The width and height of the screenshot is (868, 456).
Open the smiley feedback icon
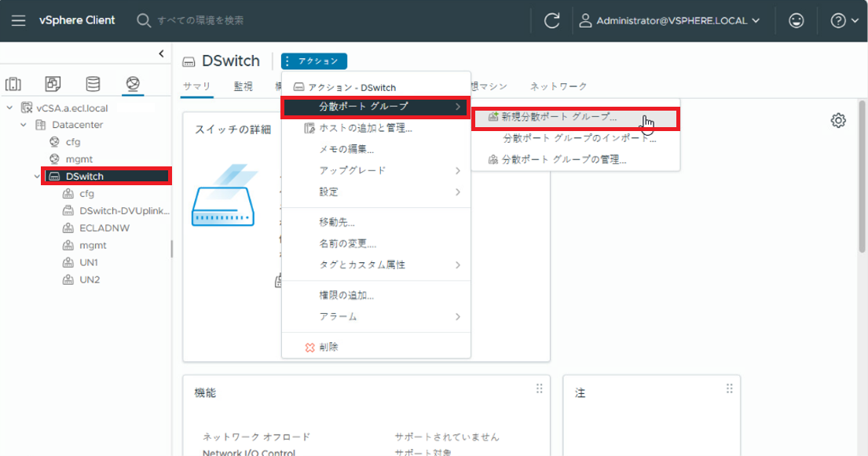796,21
